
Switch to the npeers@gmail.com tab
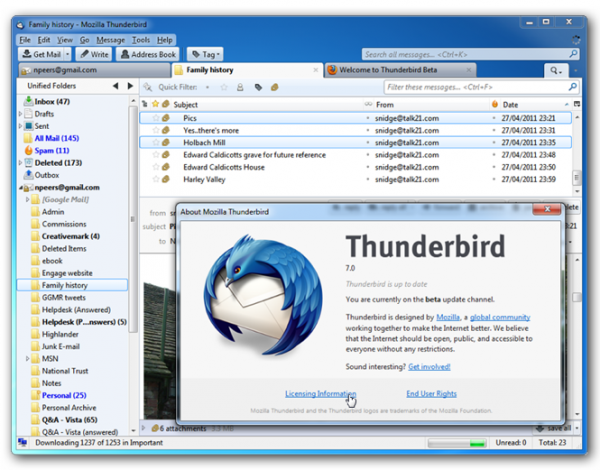click(x=94, y=70)
